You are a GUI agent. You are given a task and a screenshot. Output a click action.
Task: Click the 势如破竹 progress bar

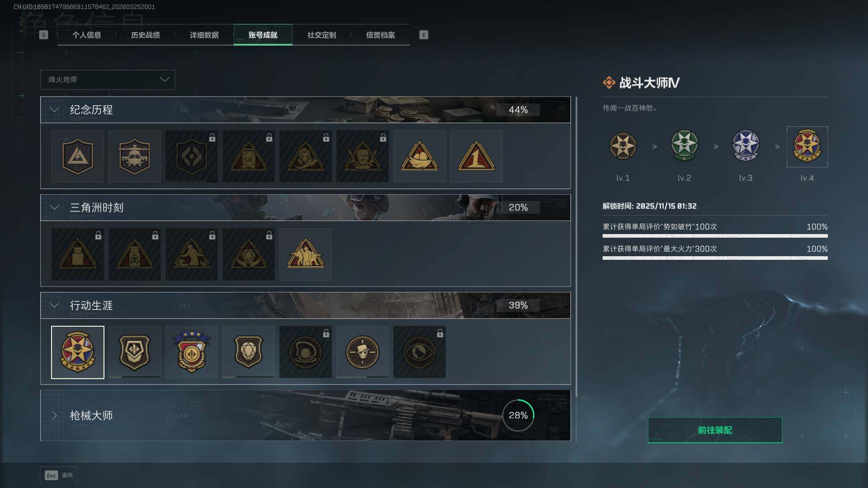point(715,236)
